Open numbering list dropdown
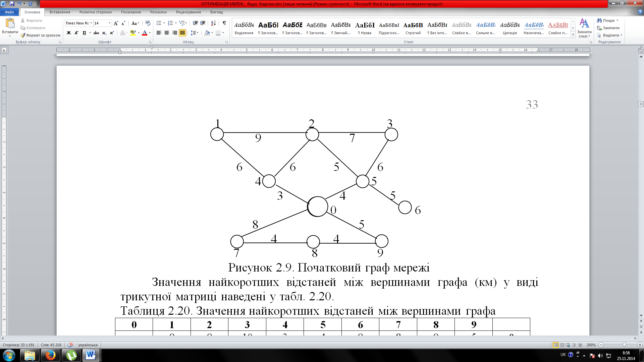This screenshot has height=362, width=644. (x=176, y=23)
